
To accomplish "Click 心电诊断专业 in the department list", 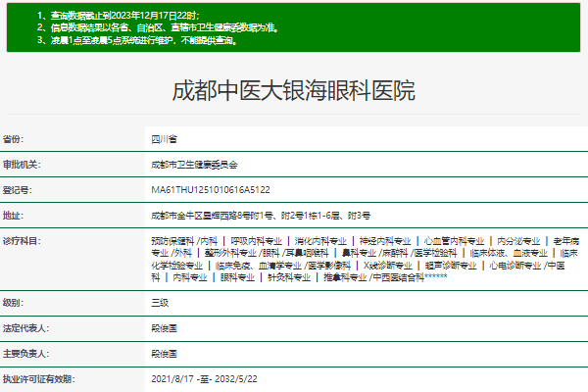I will point(515,266).
